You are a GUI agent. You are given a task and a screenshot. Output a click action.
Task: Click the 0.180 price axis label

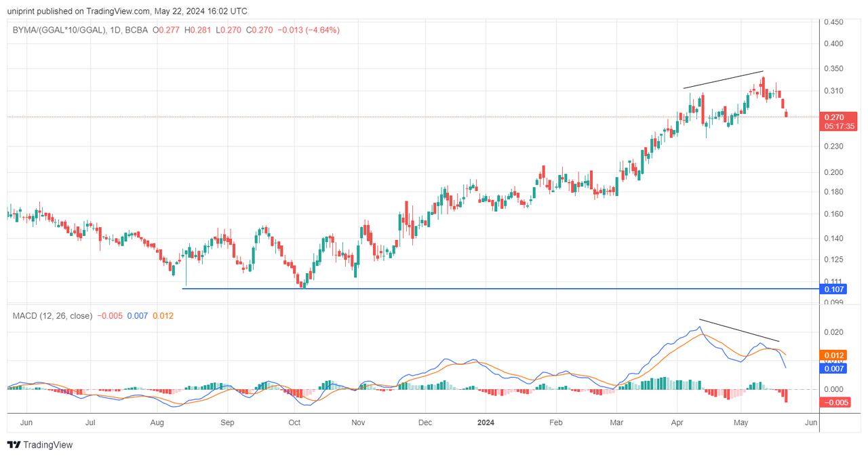point(833,192)
